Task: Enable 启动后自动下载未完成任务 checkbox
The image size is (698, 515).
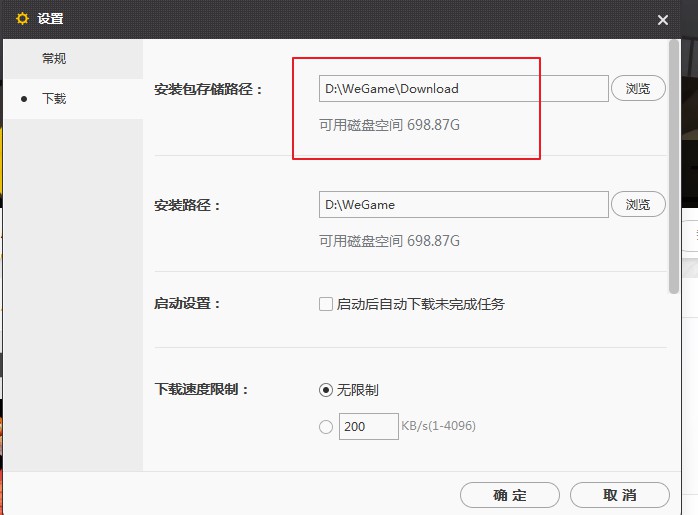Action: [x=326, y=304]
